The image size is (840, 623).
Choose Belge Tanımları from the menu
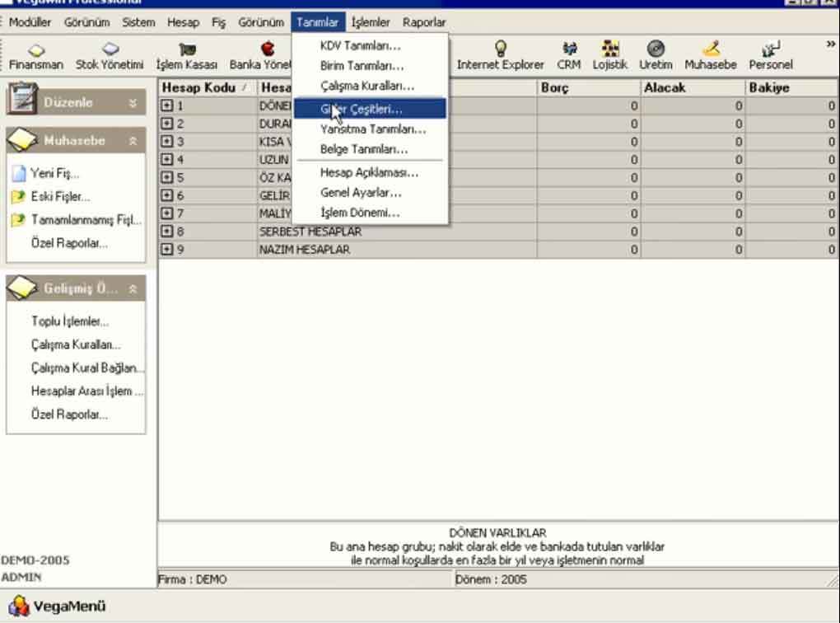(x=371, y=149)
